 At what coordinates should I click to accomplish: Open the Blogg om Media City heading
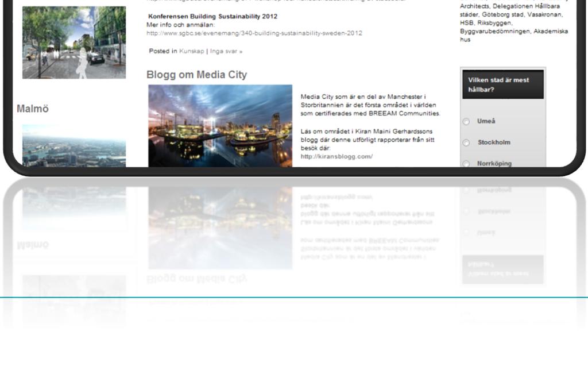(196, 75)
